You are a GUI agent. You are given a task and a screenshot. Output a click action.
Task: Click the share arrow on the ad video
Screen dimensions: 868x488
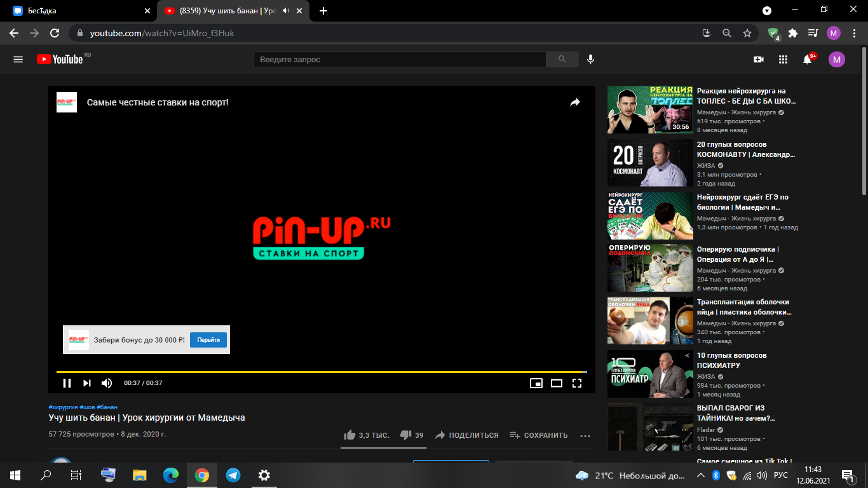click(x=575, y=102)
